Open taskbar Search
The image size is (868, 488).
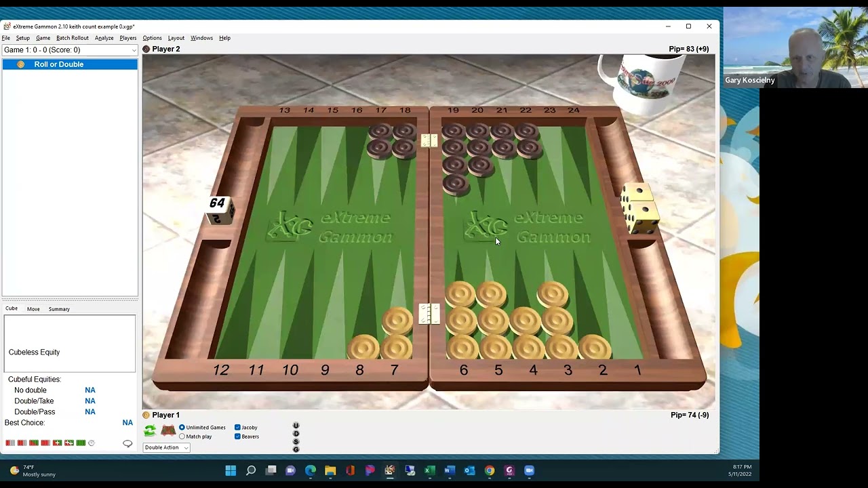(x=251, y=470)
